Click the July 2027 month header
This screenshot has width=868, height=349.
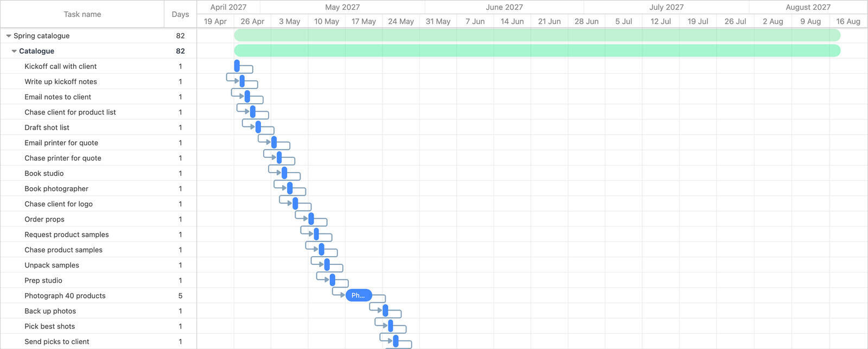coord(667,7)
